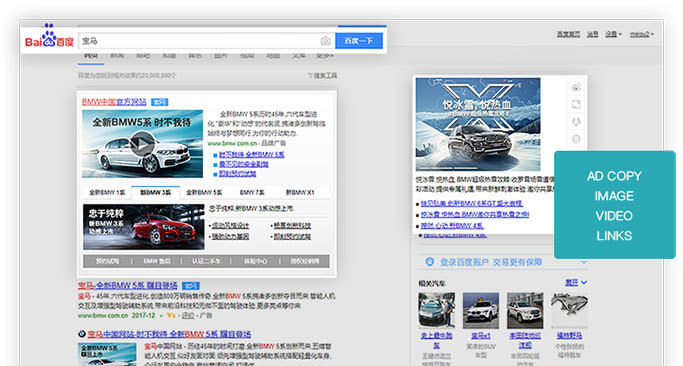This screenshot has height=366, width=683.
Task: Click the search box containing 宝马
Action: click(206, 41)
